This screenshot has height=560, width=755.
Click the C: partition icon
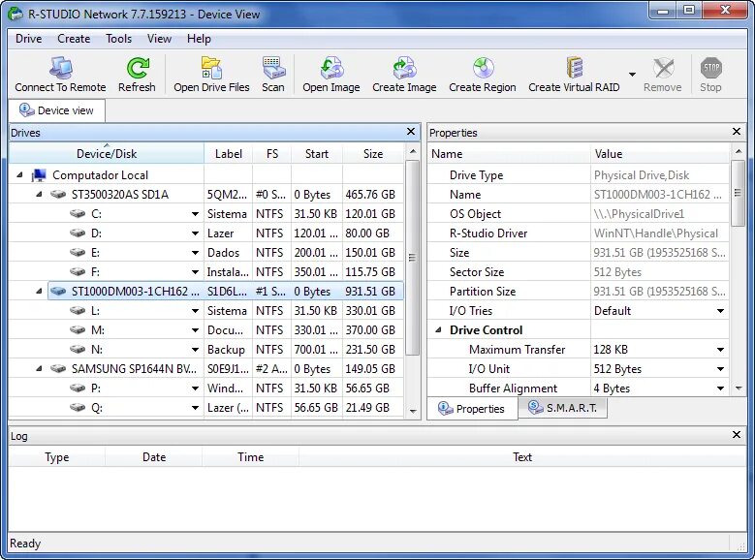click(x=78, y=214)
